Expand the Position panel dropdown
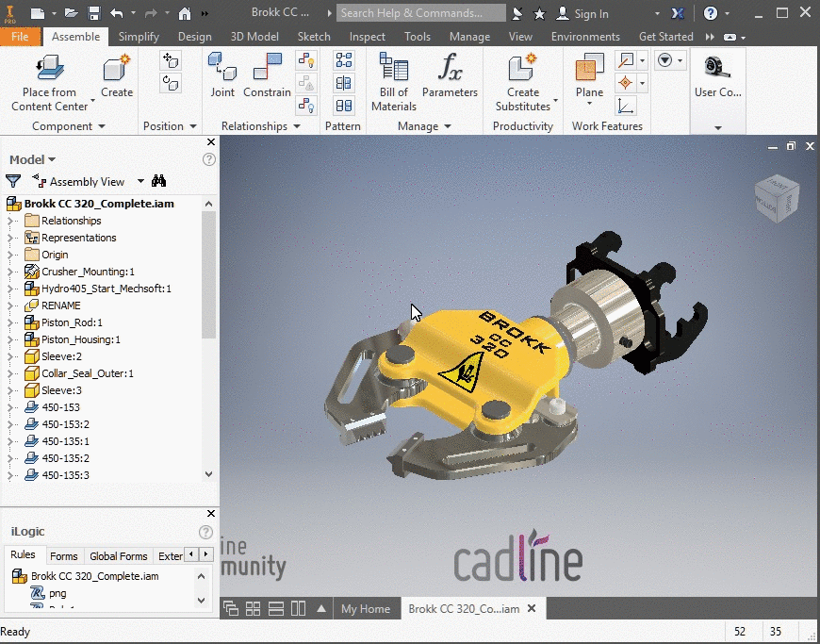 (x=193, y=126)
